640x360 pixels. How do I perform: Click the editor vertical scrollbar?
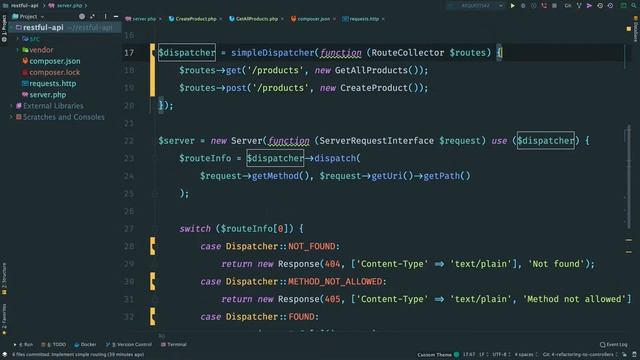[628, 178]
